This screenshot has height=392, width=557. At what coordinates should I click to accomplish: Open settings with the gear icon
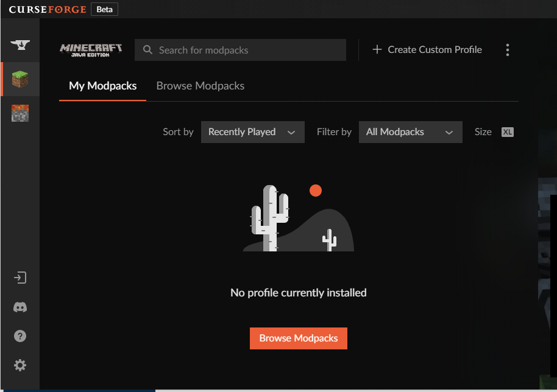[x=20, y=365]
